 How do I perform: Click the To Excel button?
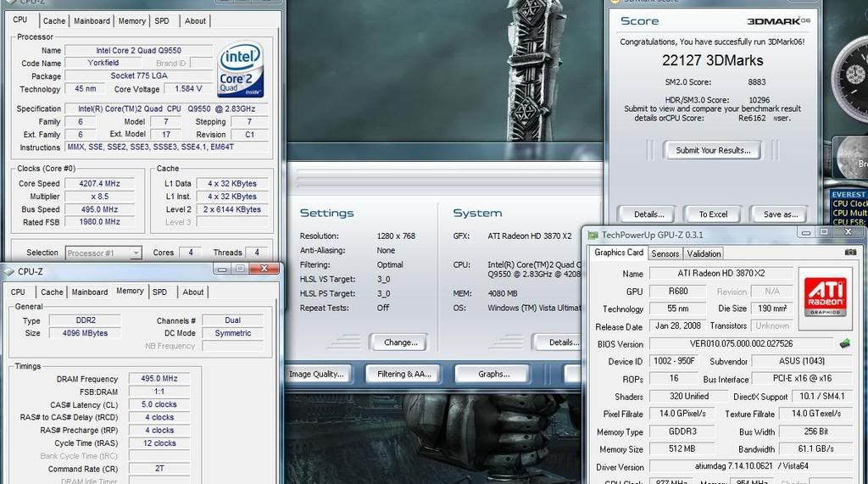click(713, 214)
